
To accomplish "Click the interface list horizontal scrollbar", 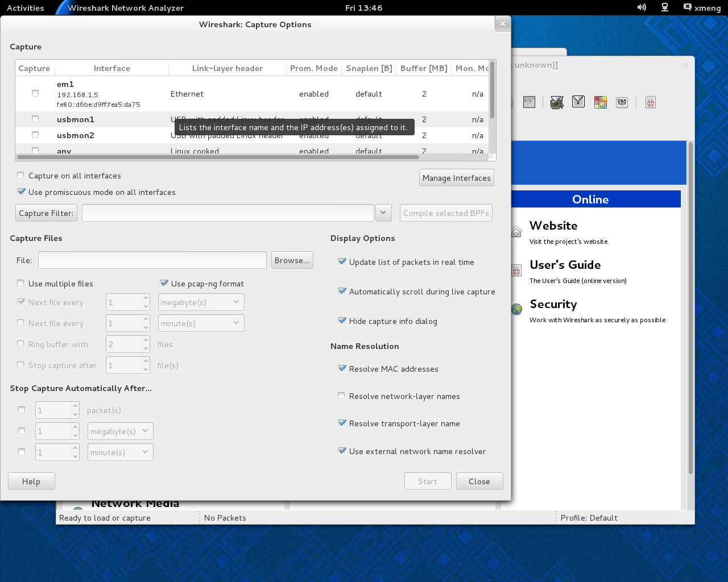I will pos(218,157).
